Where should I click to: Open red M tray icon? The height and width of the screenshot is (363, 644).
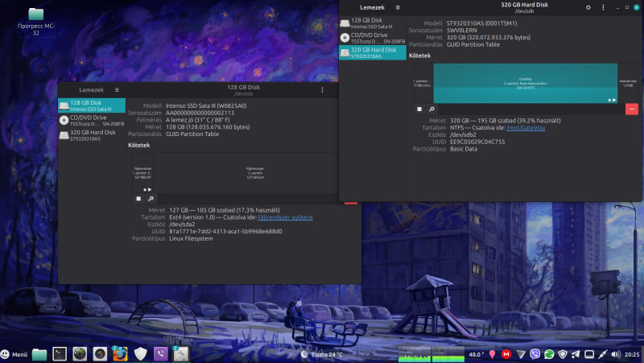click(x=506, y=354)
